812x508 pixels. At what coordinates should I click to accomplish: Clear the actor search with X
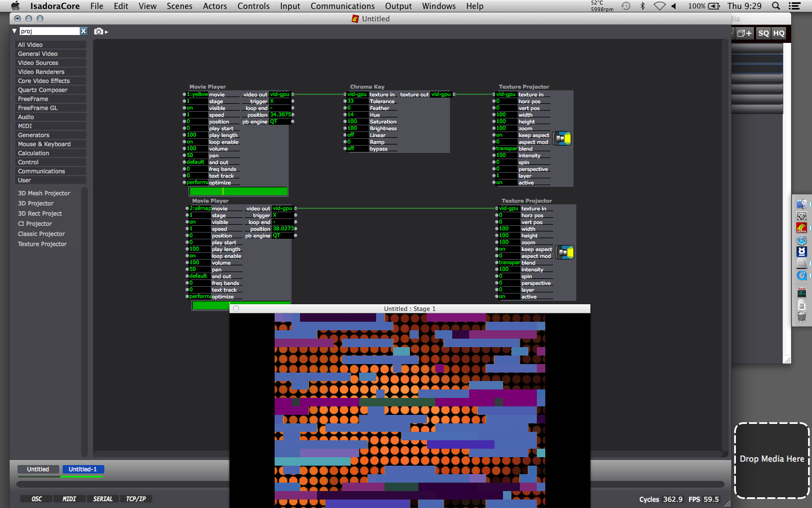(83, 31)
